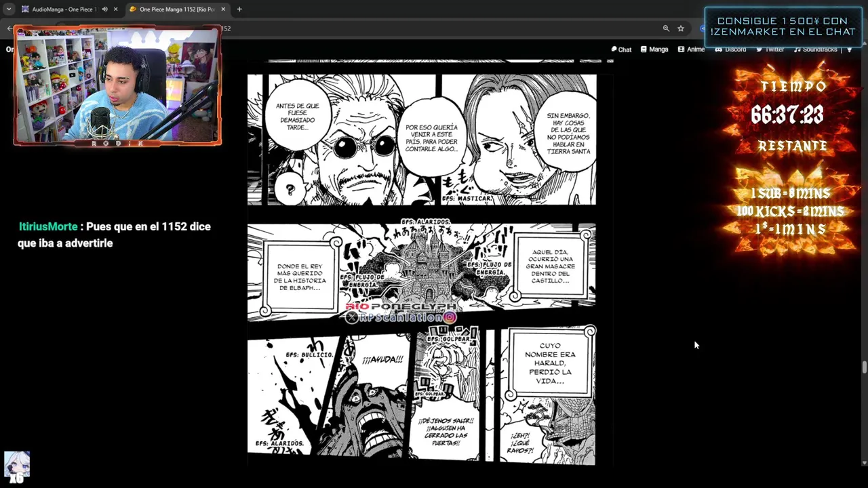Select the One Piece Manga 1152 tab
868x488 pixels.
[178, 9]
